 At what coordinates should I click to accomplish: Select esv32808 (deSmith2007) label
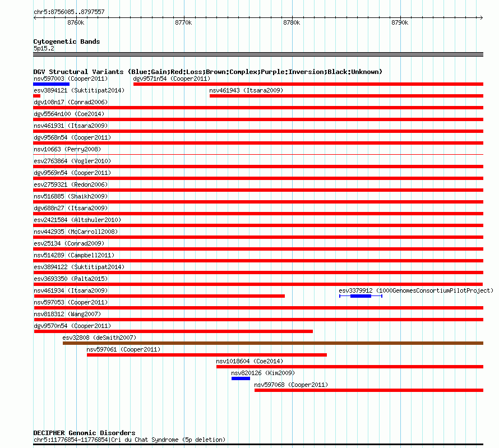pos(99,338)
